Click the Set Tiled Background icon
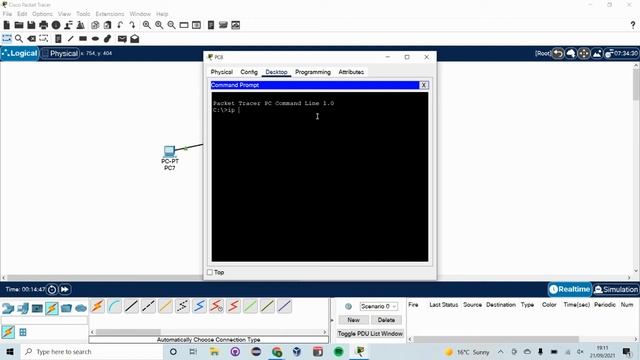Image resolution: width=640 pixels, height=360 pixels. click(x=597, y=53)
